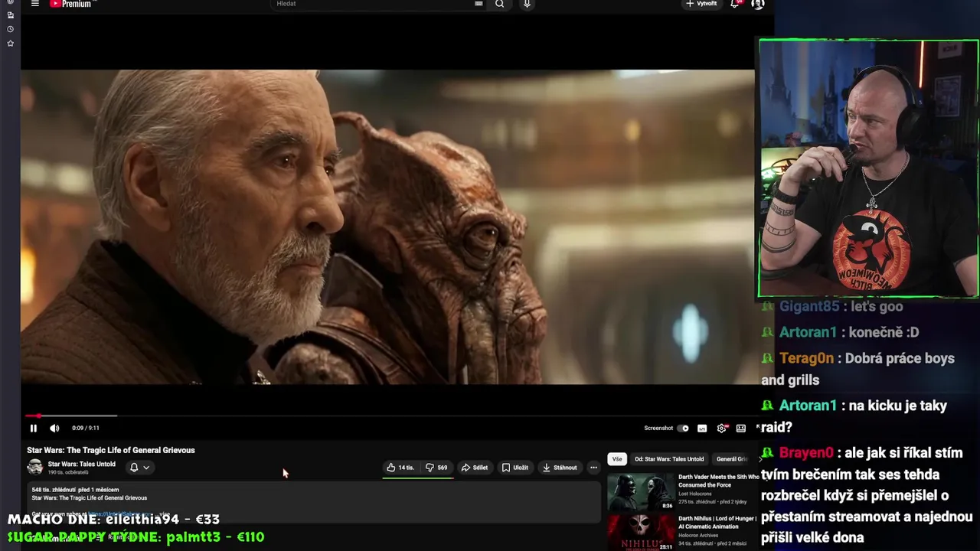
Task: Pause the video playback
Action: pyautogui.click(x=33, y=429)
